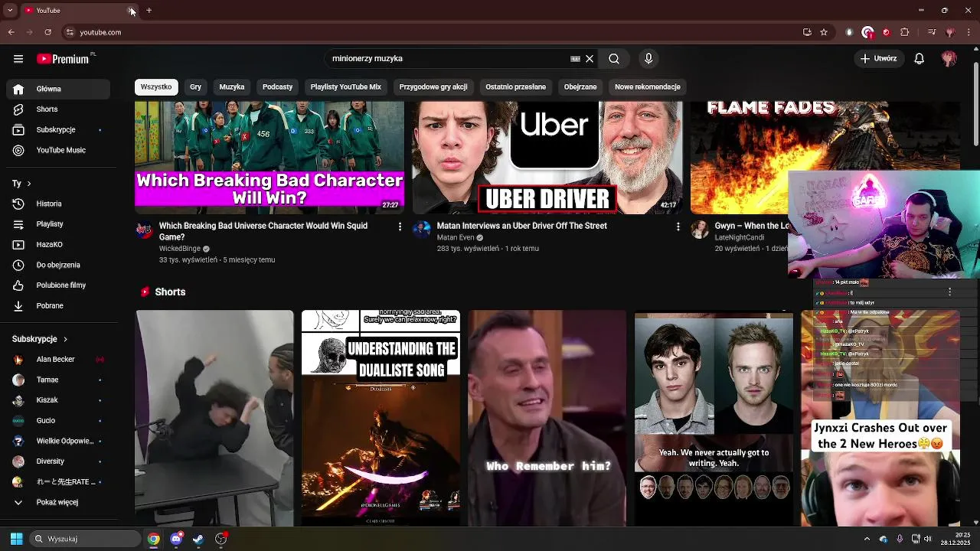
Task: Select the Wszystko filter chip
Action: (x=156, y=86)
